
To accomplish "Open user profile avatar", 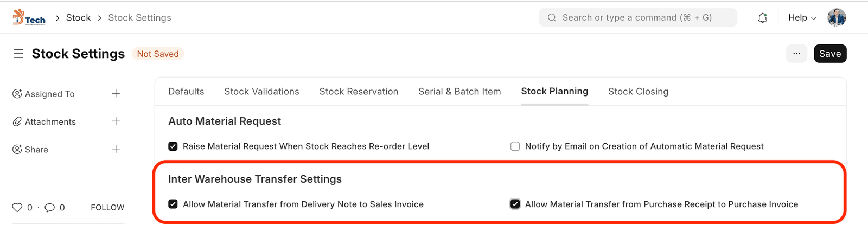I will point(837,17).
